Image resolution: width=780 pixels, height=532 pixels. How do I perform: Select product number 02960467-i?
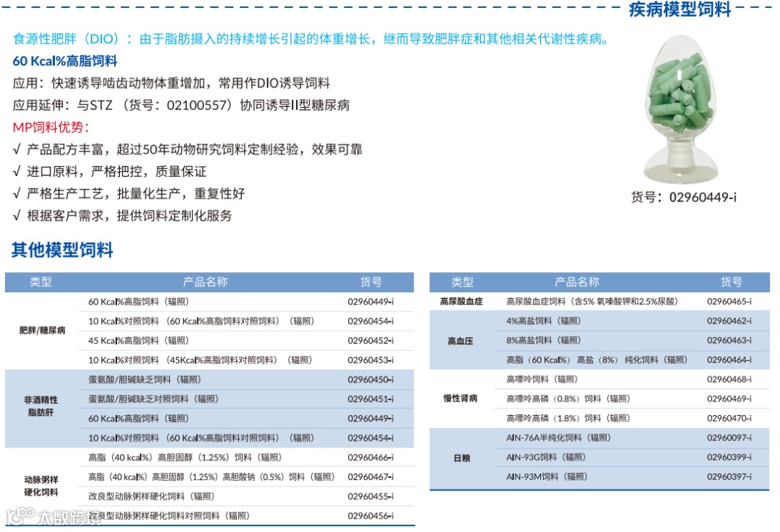point(370,477)
